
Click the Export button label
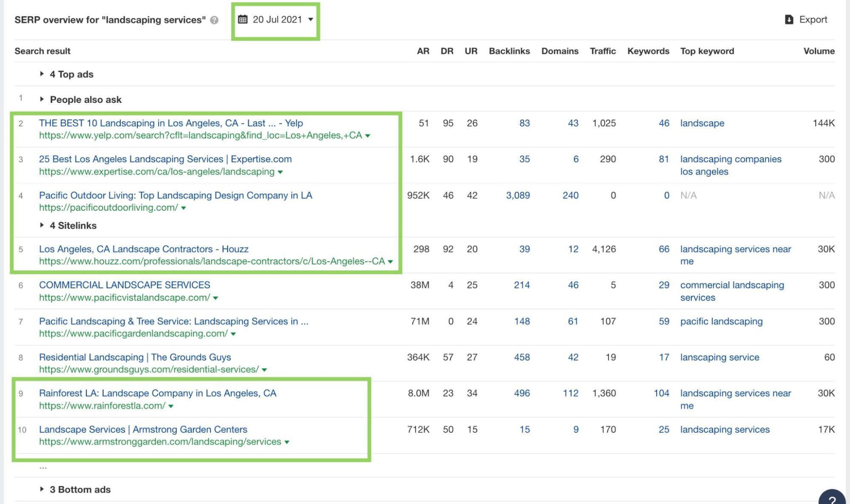pyautogui.click(x=813, y=20)
